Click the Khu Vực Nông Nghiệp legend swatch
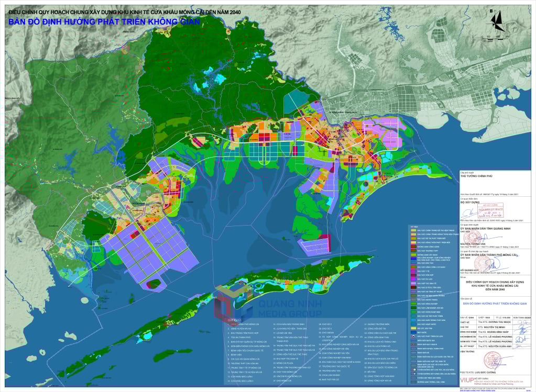536x392 pixels. 413,304
